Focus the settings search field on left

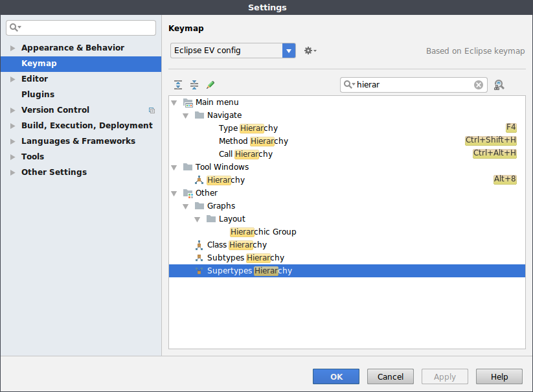coord(81,28)
